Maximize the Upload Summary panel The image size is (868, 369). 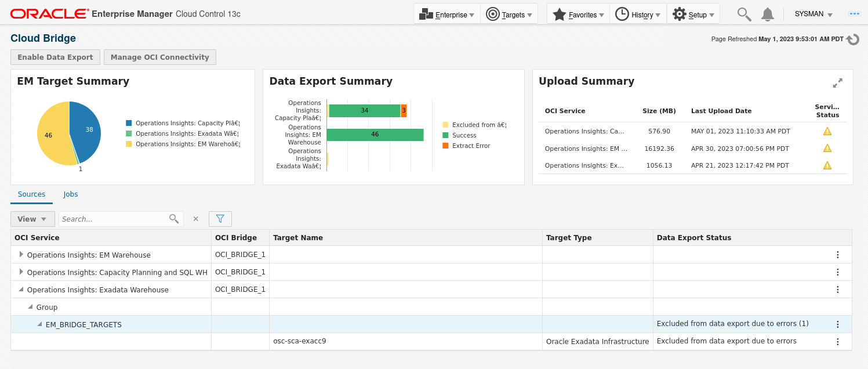pyautogui.click(x=837, y=83)
